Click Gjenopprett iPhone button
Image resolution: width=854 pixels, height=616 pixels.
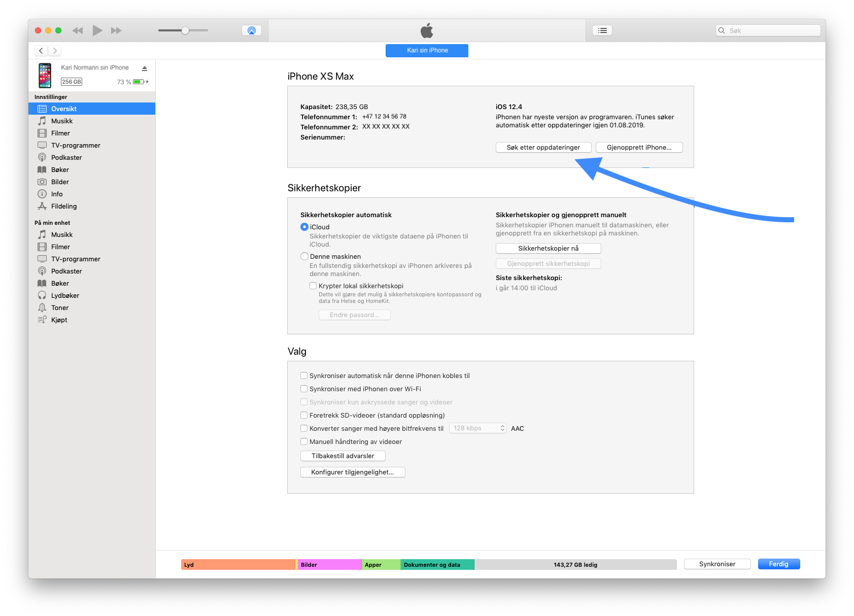pyautogui.click(x=639, y=147)
